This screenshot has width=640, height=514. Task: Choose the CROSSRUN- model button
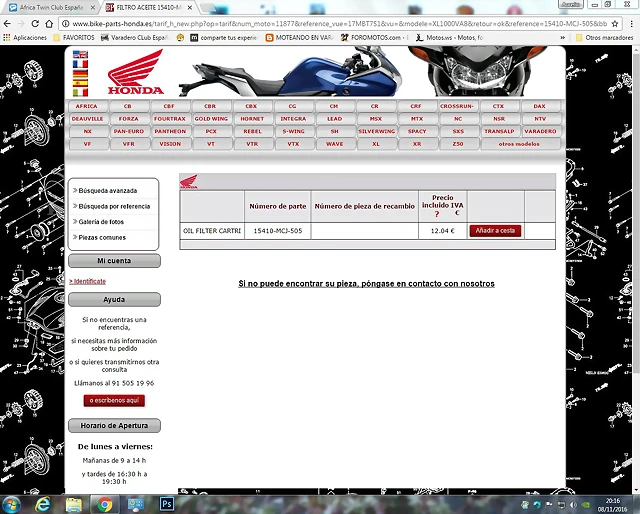[x=457, y=106]
